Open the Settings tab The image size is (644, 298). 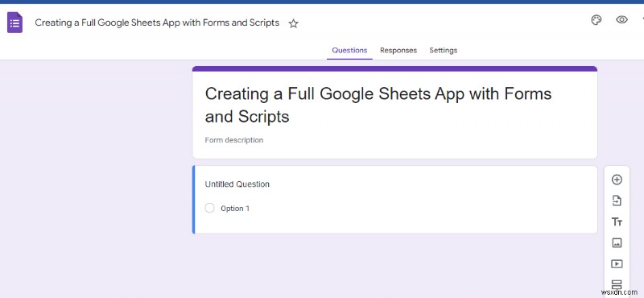(x=444, y=50)
